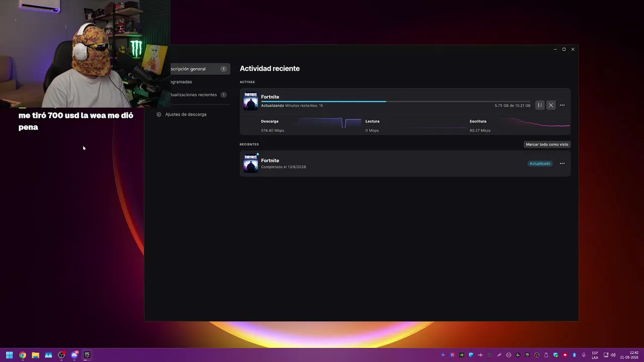This screenshot has width=644, height=362.
Task: Click the Epic Games tray icon
Action: point(527,355)
